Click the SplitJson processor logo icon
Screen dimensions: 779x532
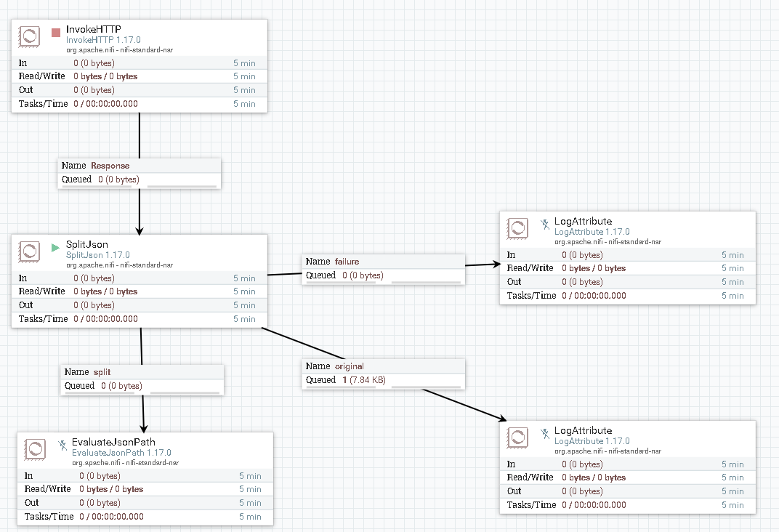[x=28, y=251]
